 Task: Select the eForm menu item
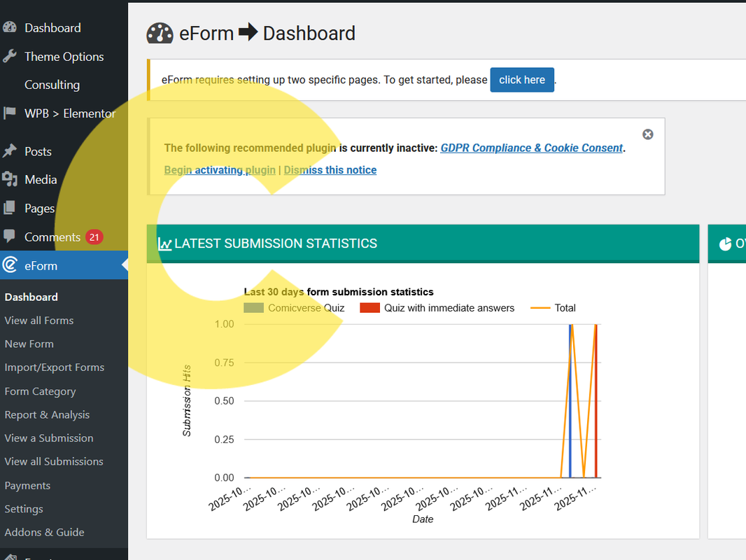click(64, 265)
